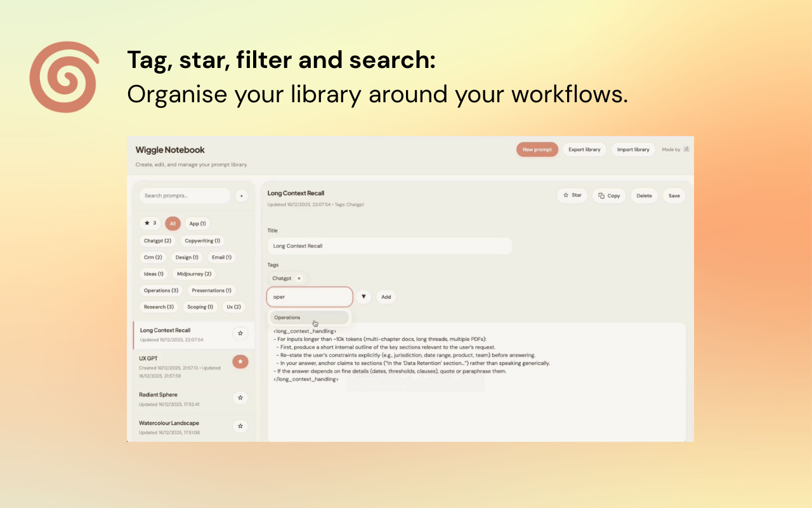The height and width of the screenshot is (508, 812).
Task: Create a New prompt
Action: (537, 149)
